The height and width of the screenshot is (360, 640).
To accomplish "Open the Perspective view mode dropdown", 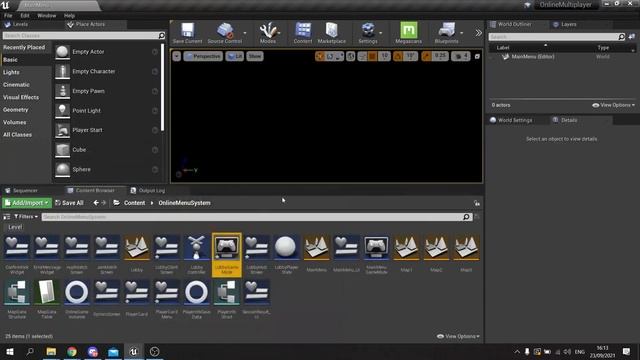I will pyautogui.click(x=203, y=56).
